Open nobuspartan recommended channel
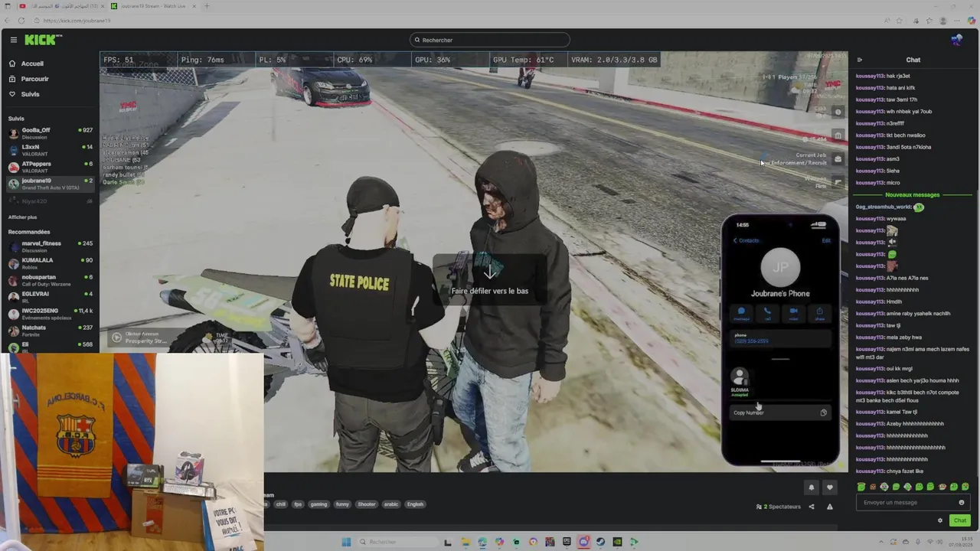This screenshot has width=980, height=551. coord(51,280)
